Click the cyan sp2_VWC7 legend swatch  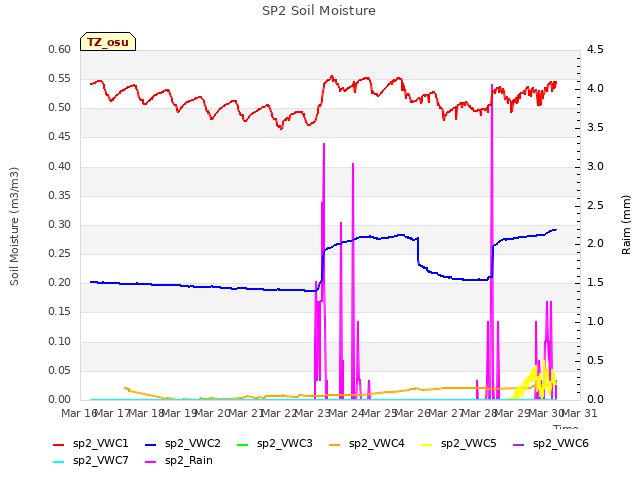point(58,462)
